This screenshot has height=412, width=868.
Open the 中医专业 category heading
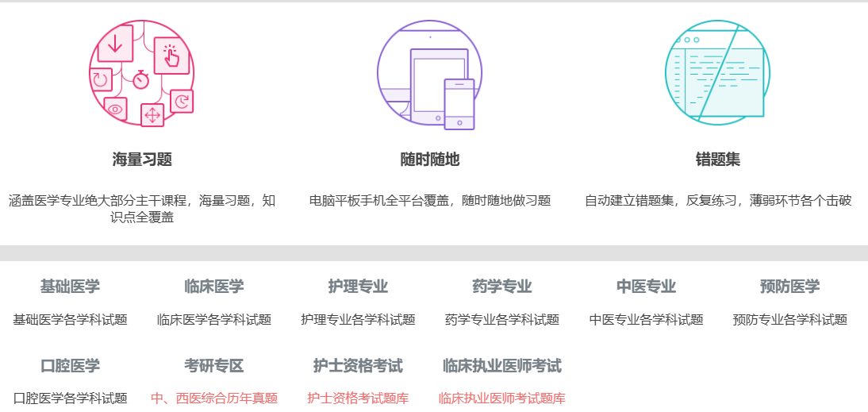point(646,287)
